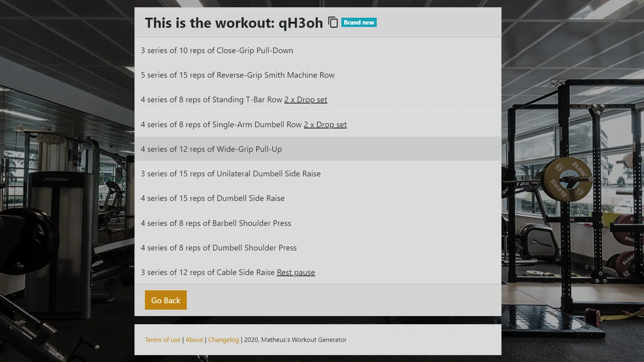Click the 2 x Drop set link on Standing T-Bar Row
Viewport: 644px width, 362px height.
click(306, 99)
